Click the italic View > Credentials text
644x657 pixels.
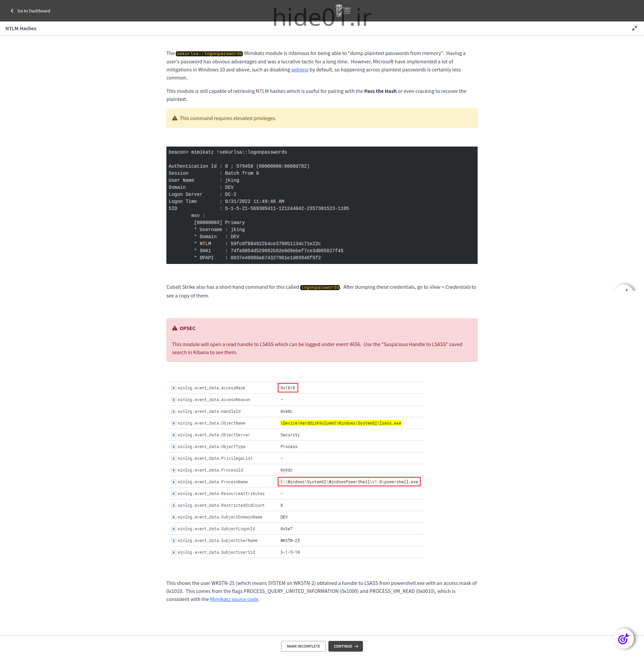click(x=450, y=287)
